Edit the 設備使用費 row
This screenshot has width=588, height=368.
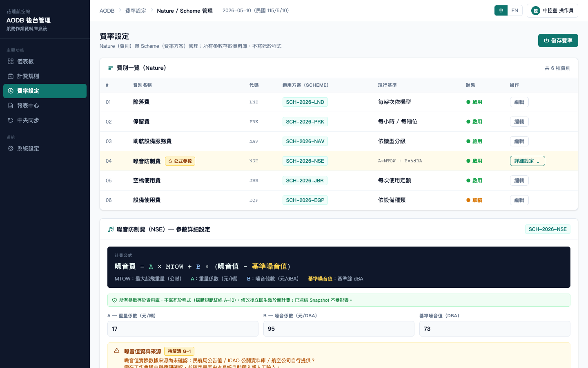point(519,200)
